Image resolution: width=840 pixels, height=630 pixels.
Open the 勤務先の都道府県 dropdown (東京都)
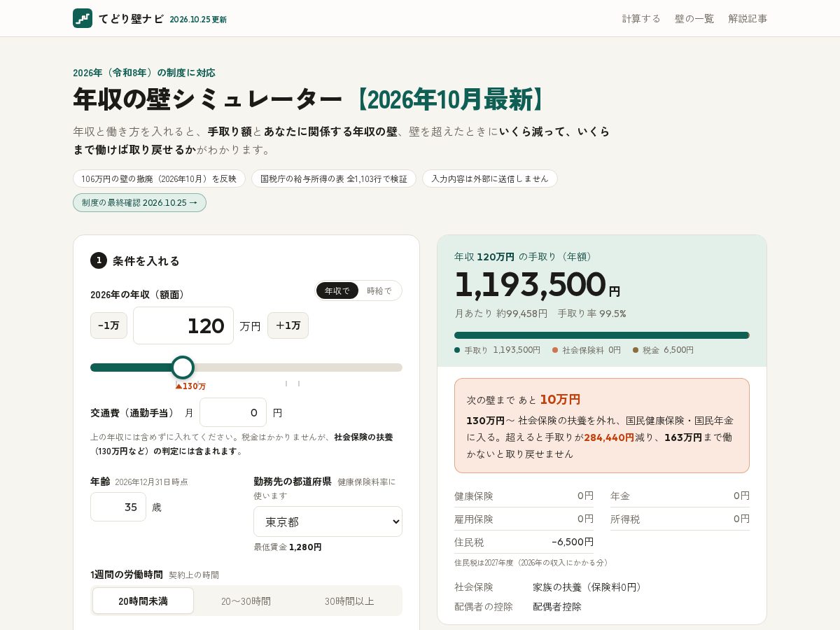[x=328, y=521]
